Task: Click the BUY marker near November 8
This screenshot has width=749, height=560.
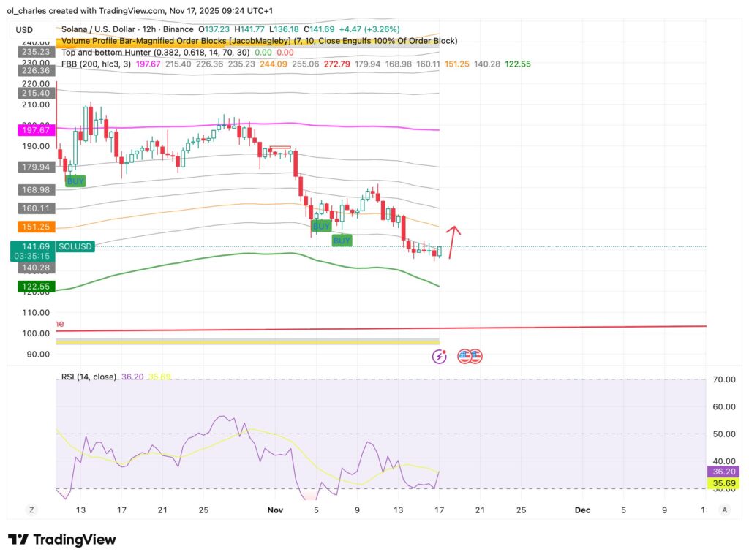Action: [342, 240]
